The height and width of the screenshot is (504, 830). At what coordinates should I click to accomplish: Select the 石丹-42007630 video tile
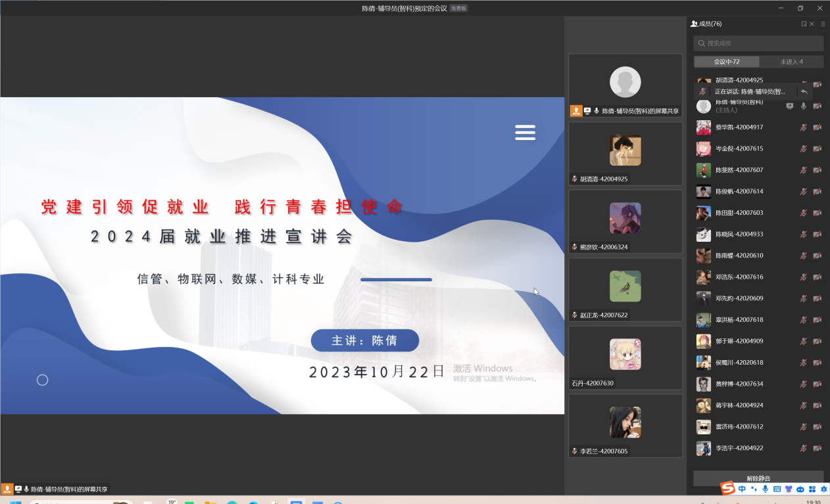625,357
